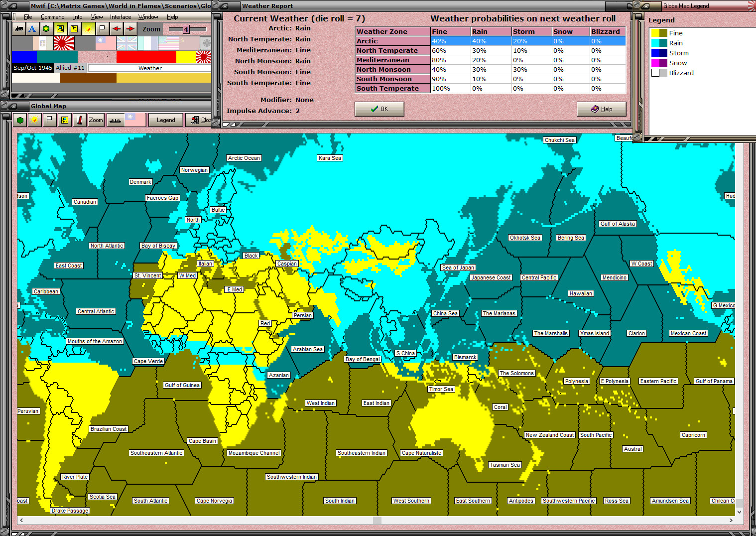The height and width of the screenshot is (536, 756).
Task: Click the red left arrow icon
Action: [x=116, y=29]
